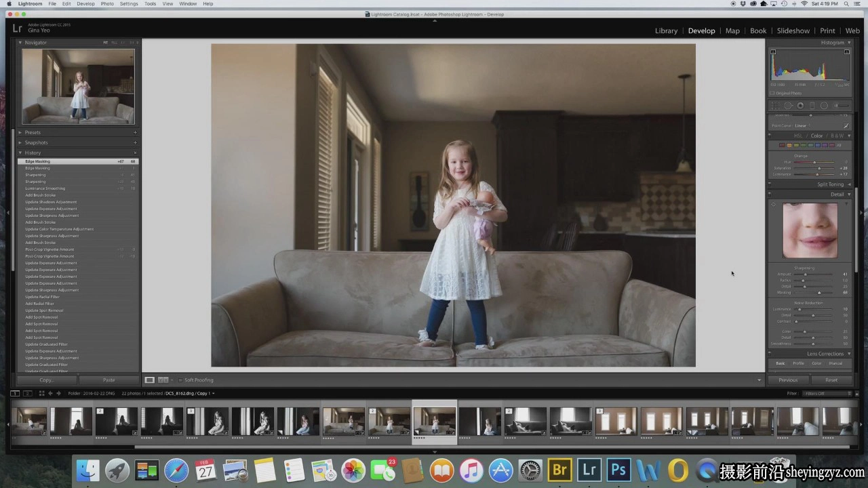The width and height of the screenshot is (868, 488).
Task: Collapse the Histogram panel
Action: point(849,43)
